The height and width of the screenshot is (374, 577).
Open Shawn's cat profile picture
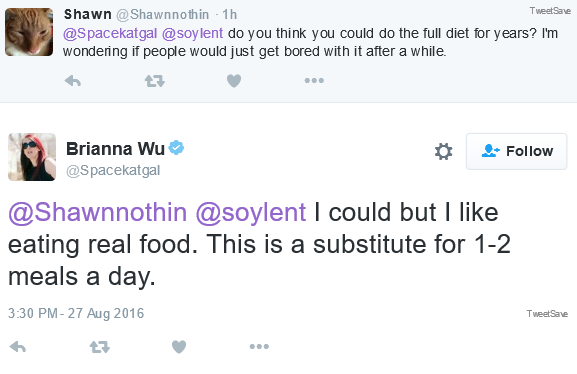pyautogui.click(x=29, y=32)
